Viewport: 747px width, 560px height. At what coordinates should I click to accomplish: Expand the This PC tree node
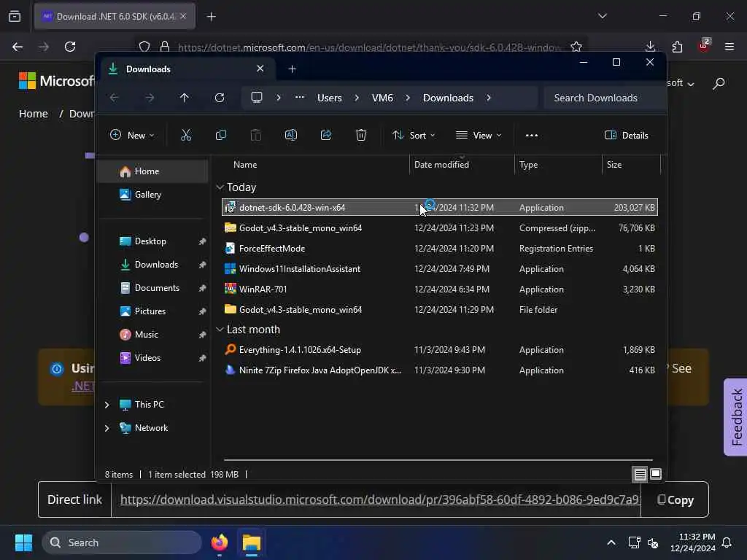pos(107,405)
